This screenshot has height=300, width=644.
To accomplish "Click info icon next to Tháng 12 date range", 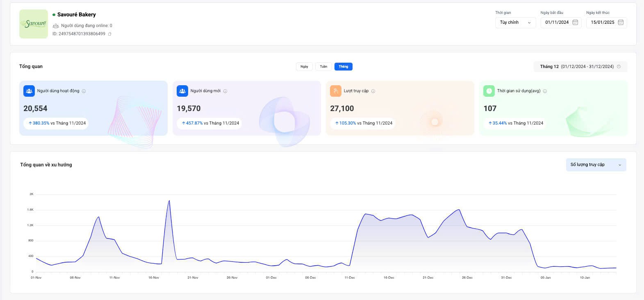I will [619, 67].
